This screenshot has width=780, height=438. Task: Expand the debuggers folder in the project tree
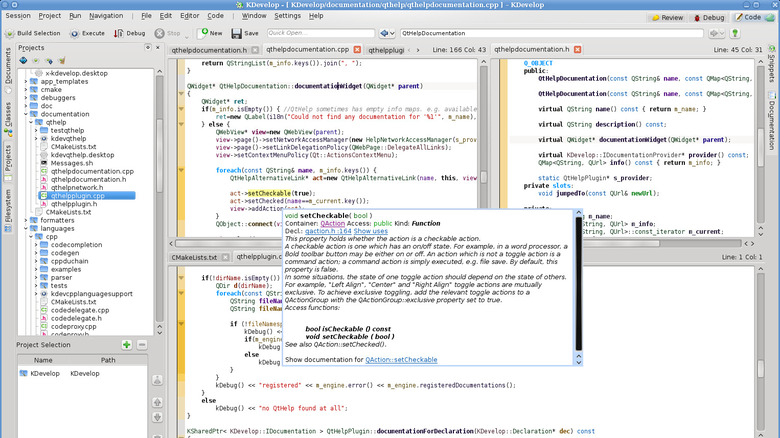coord(27,98)
